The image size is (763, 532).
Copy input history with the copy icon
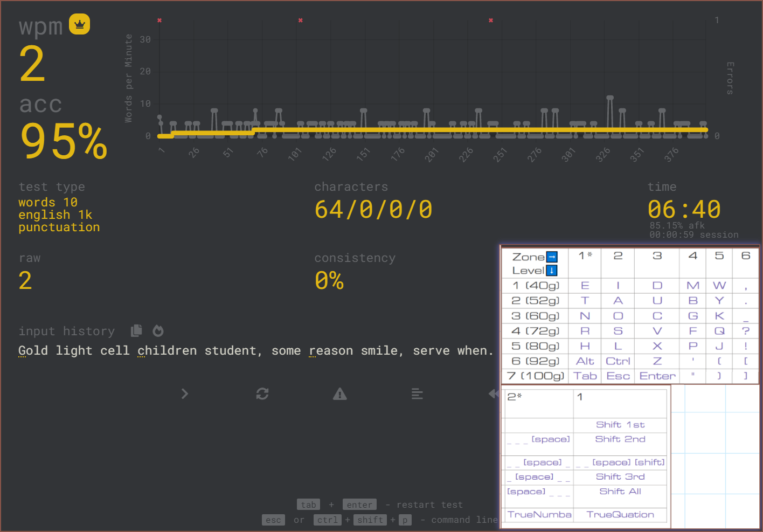coord(136,330)
